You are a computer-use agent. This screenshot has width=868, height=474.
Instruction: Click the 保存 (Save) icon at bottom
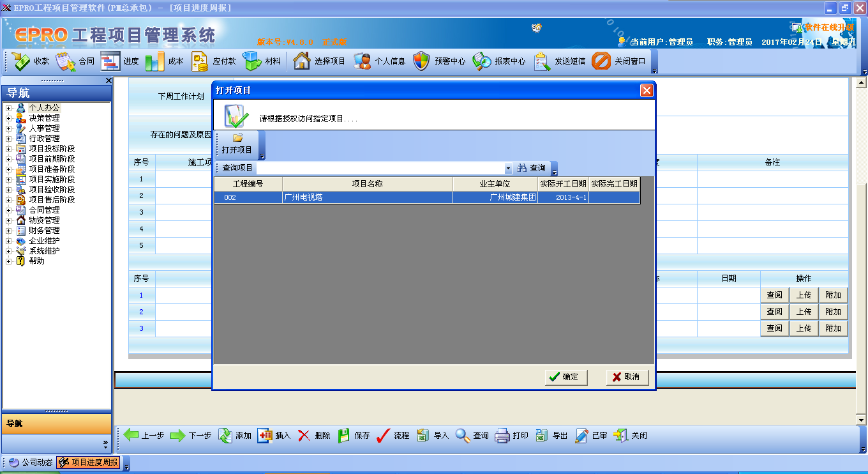point(353,435)
